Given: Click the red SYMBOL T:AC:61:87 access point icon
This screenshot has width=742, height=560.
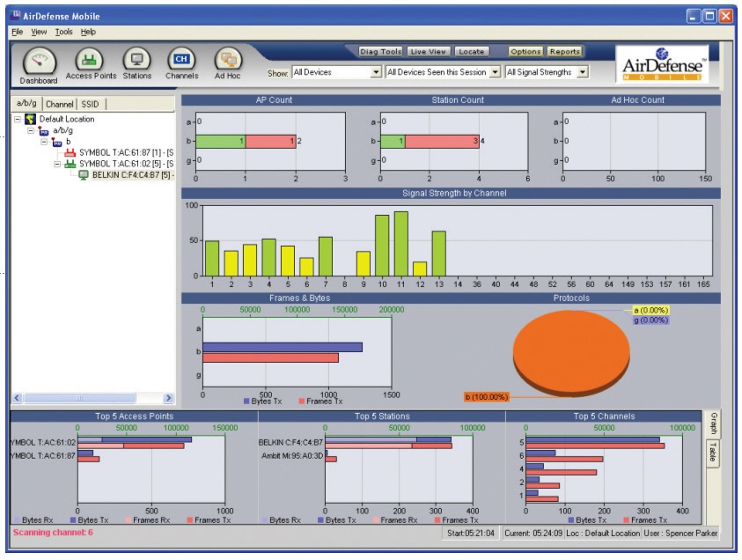Looking at the screenshot, I should (x=70, y=152).
